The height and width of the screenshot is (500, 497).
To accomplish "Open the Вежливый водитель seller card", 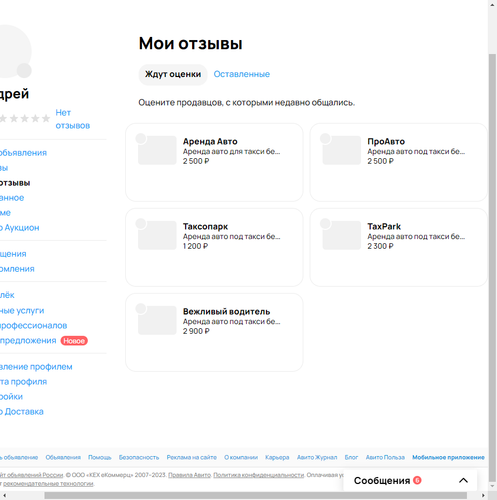I will 214,332.
